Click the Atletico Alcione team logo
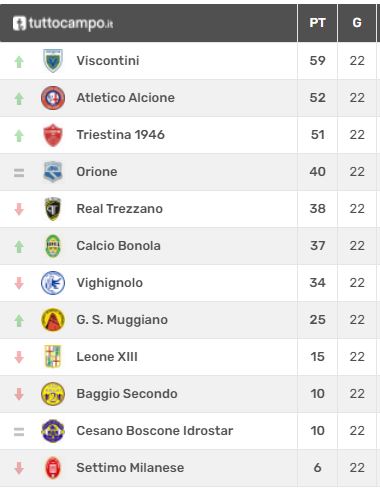Image resolution: width=380 pixels, height=490 pixels. click(53, 98)
